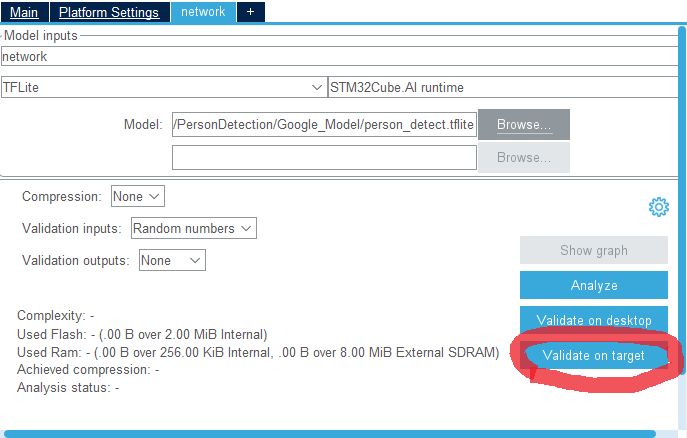This screenshot has height=438, width=687.
Task: Click the 'Used Flash' status text
Action: click(142, 335)
